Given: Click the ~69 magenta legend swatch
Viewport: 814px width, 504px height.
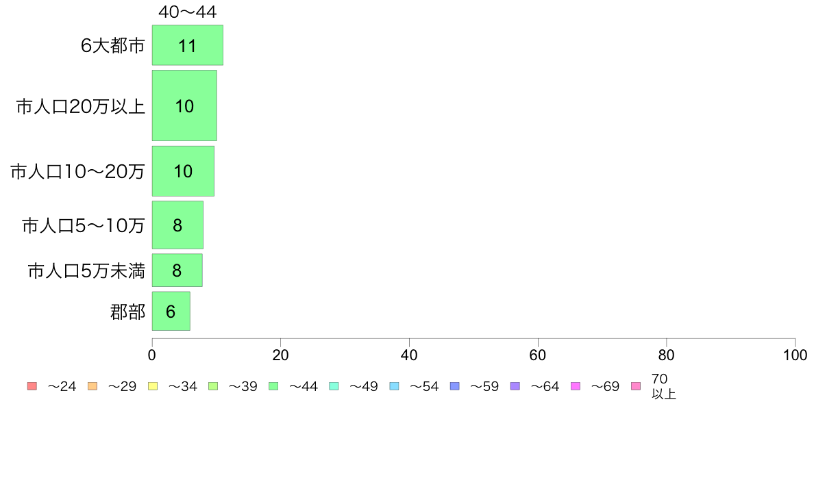Looking at the screenshot, I should click(x=575, y=386).
